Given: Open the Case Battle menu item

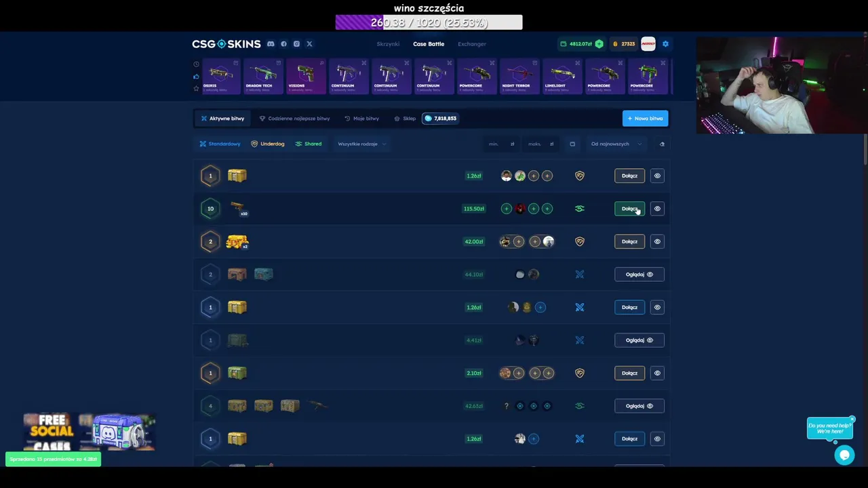Looking at the screenshot, I should coord(429,44).
